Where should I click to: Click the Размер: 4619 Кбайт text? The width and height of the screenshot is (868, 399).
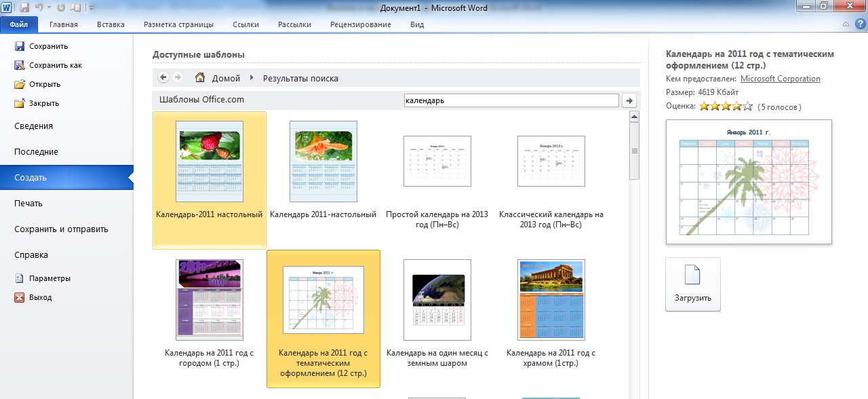pyautogui.click(x=703, y=92)
